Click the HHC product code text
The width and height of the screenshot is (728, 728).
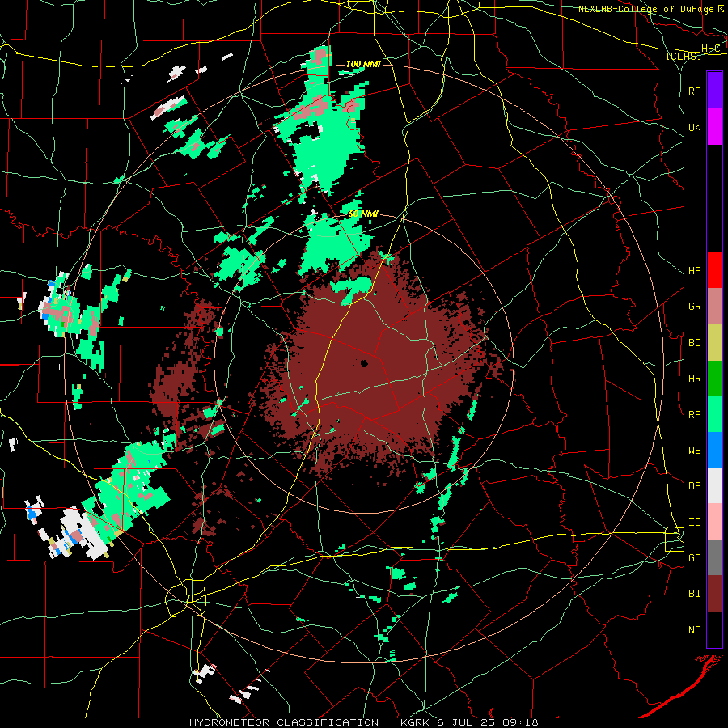click(711, 49)
